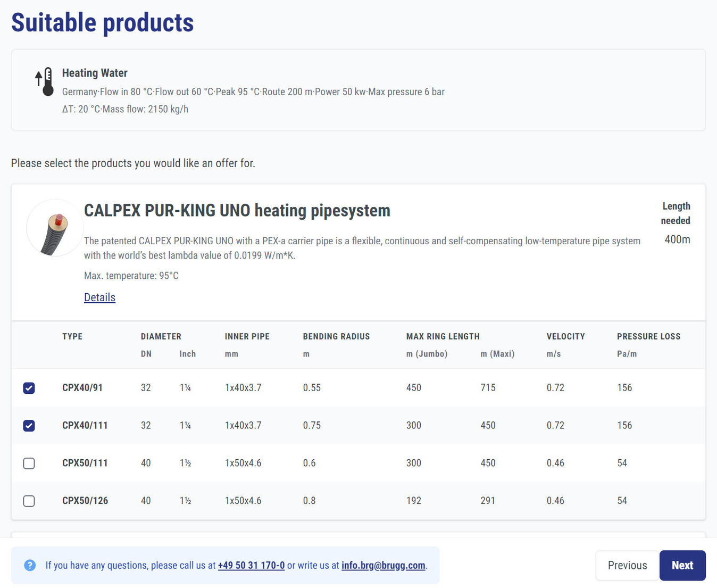
Task: Click the m (Jumbo) subheader
Action: (427, 354)
